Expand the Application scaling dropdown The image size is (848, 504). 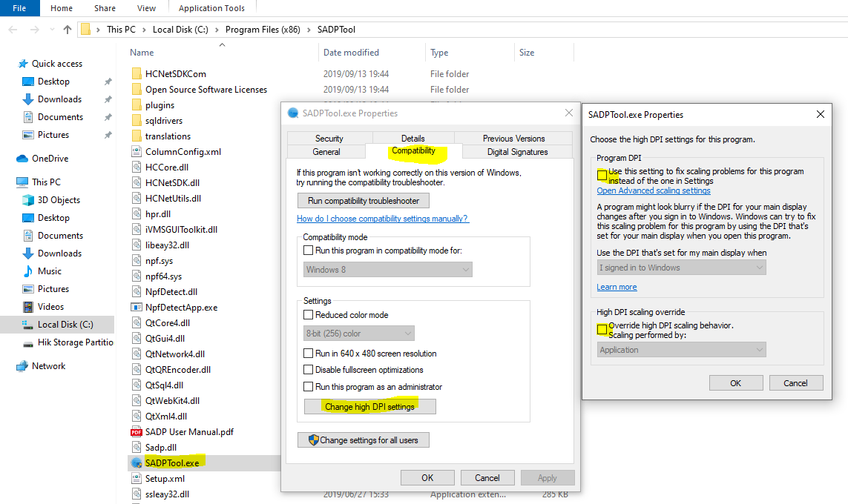pyautogui.click(x=682, y=350)
